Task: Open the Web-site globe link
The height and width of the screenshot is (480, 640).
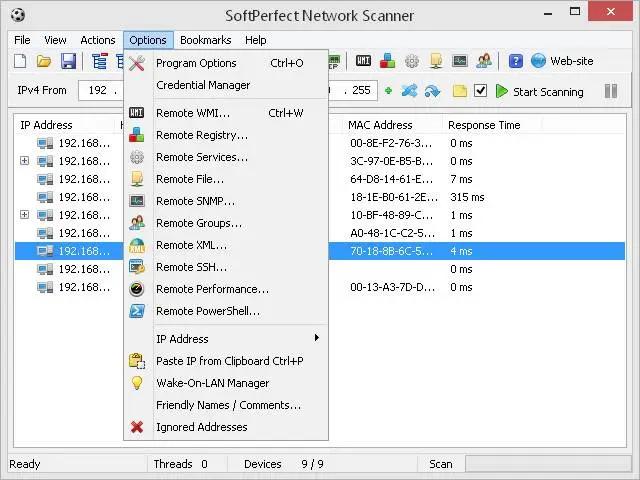Action: click(x=562, y=61)
